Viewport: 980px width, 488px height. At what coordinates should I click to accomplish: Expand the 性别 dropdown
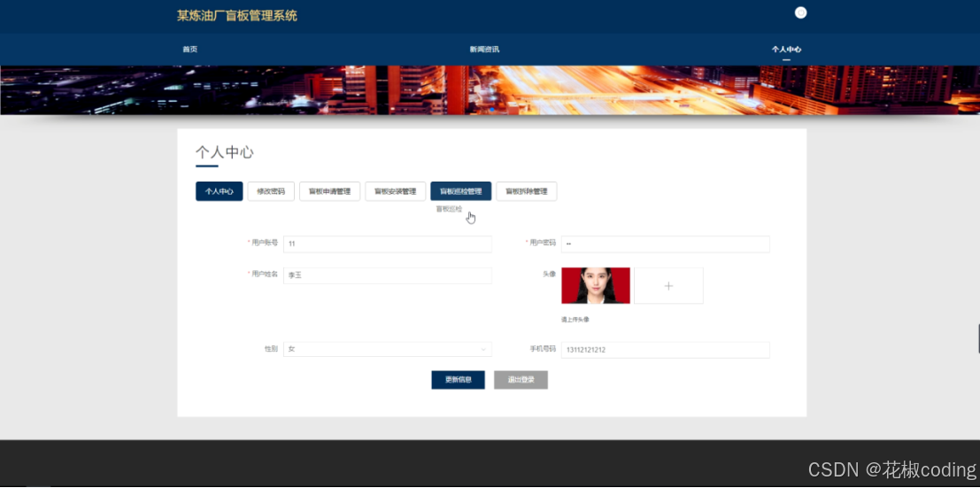point(388,349)
